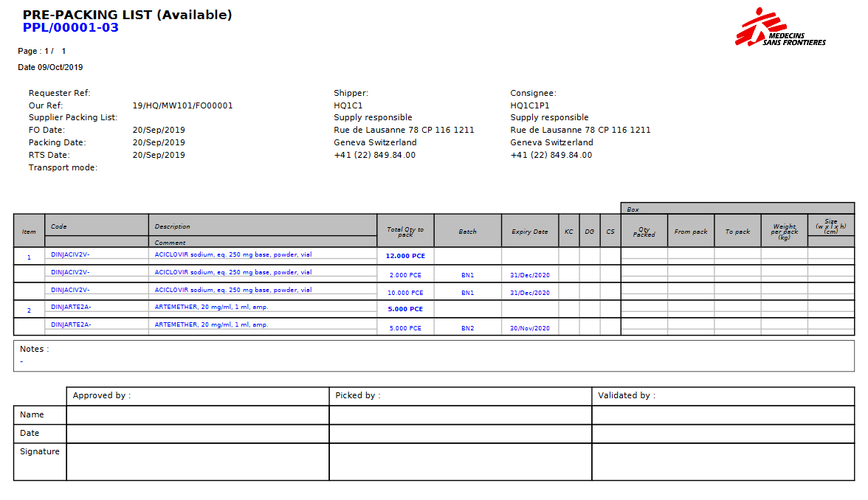Click the Notes : label
Image resolution: width=868 pixels, height=500 pixels.
coord(34,349)
